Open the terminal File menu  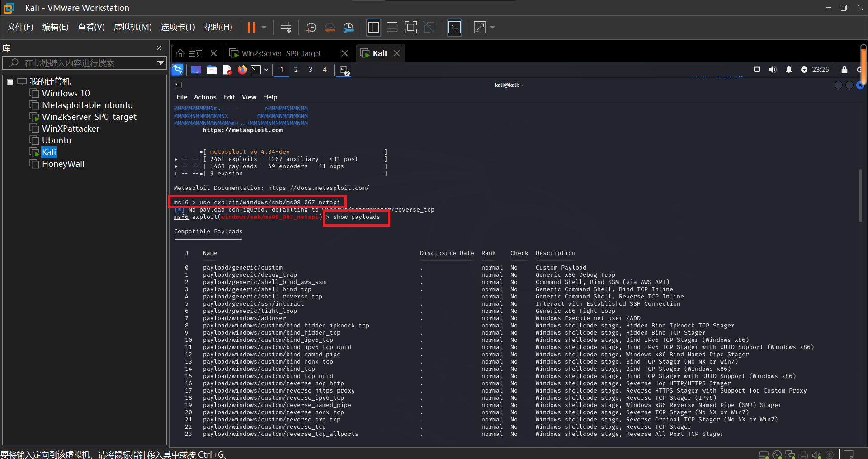pyautogui.click(x=182, y=97)
